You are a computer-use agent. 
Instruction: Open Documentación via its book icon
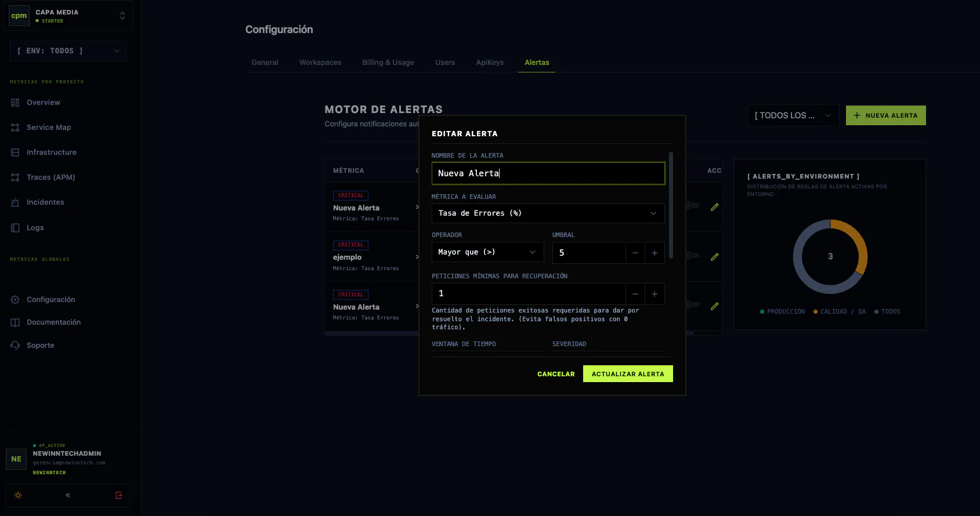pyautogui.click(x=15, y=322)
